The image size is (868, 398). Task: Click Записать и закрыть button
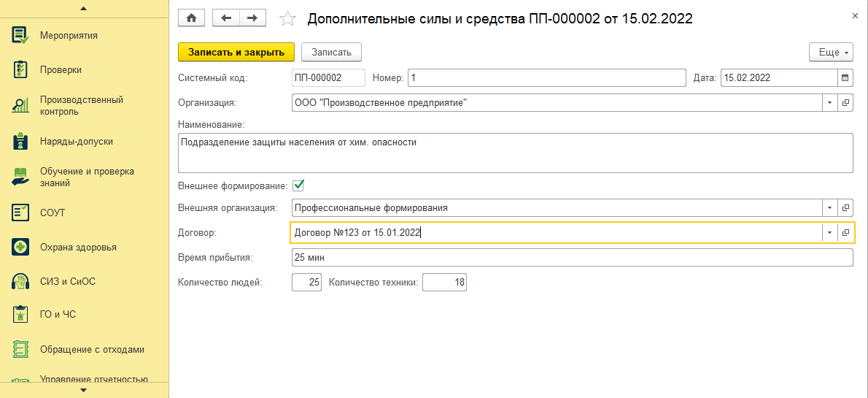[236, 52]
